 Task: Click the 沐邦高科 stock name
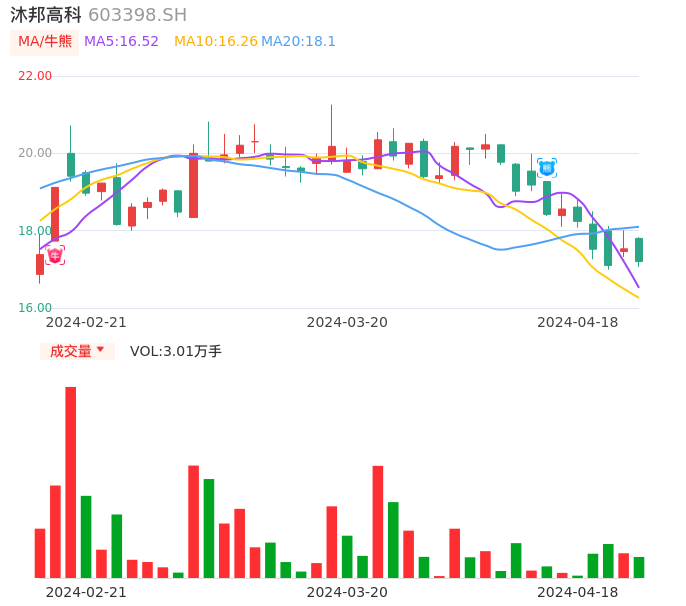click(46, 15)
